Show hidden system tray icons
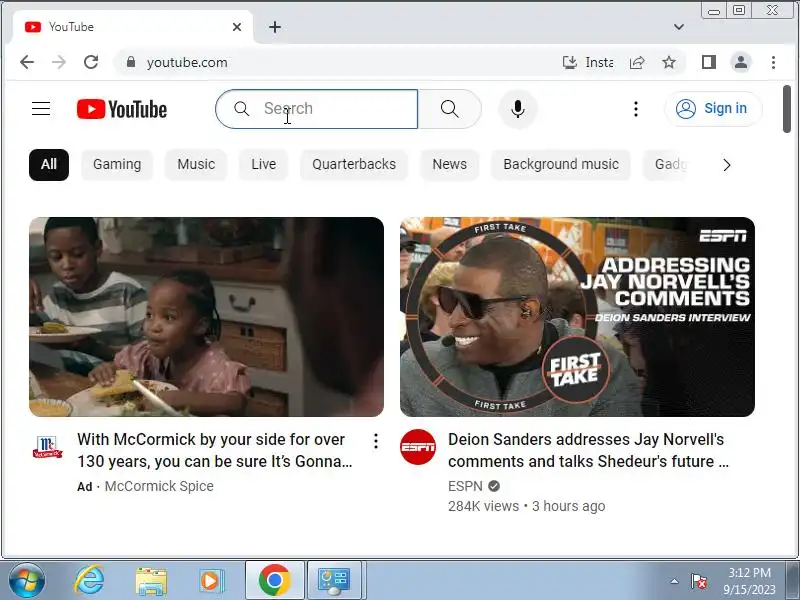800x600 pixels. (674, 581)
